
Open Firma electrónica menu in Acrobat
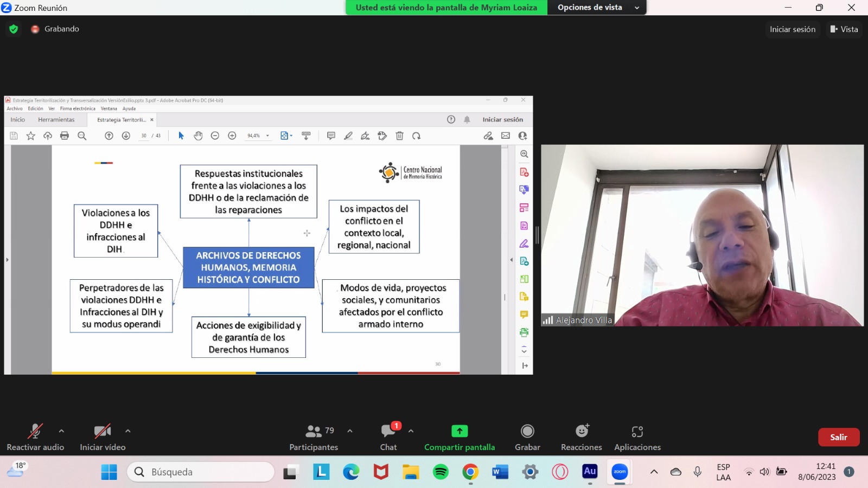pyautogui.click(x=78, y=108)
